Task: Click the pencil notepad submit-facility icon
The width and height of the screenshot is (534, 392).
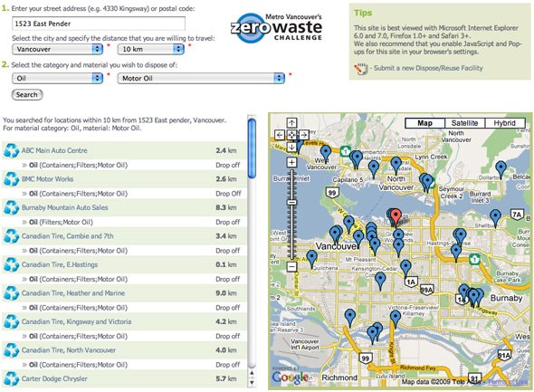Action: click(x=361, y=69)
